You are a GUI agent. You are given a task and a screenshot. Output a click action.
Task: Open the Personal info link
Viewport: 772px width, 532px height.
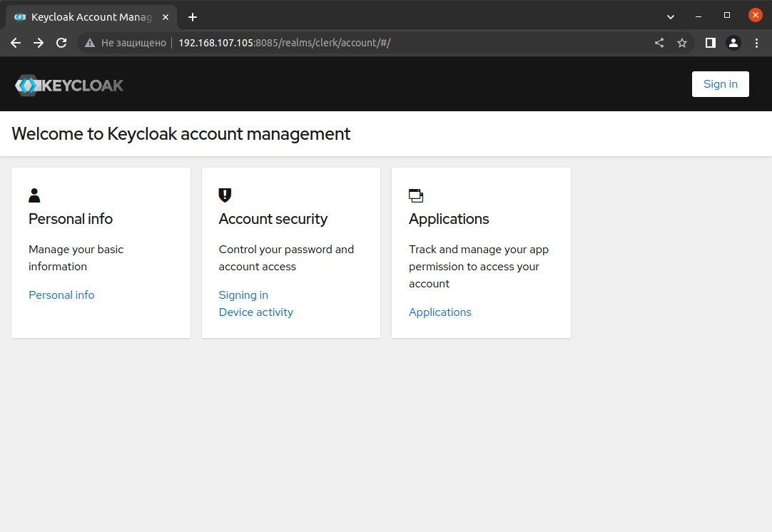[x=61, y=295]
